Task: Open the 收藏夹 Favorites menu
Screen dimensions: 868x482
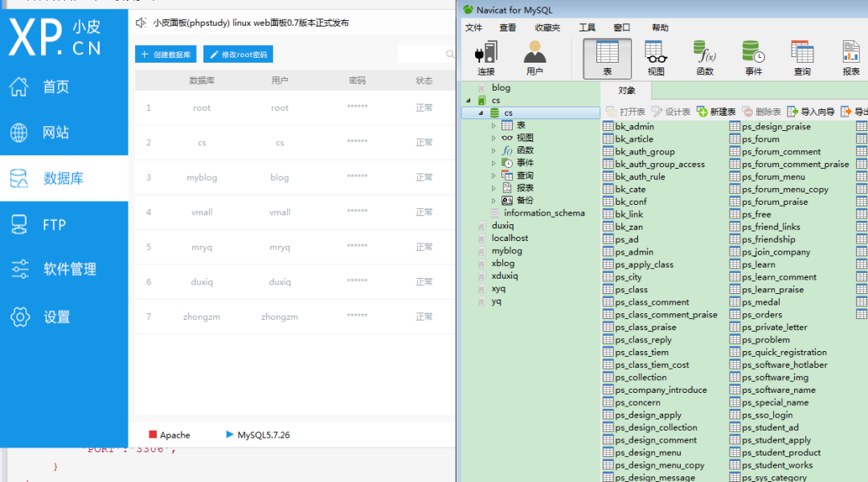Action: (x=547, y=27)
